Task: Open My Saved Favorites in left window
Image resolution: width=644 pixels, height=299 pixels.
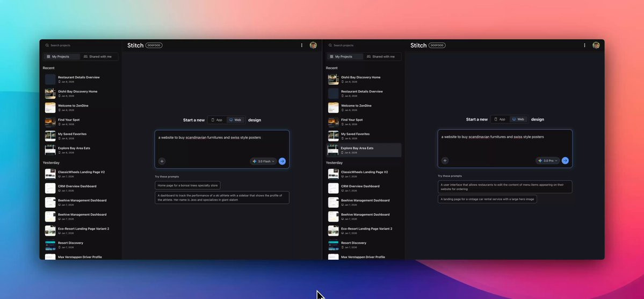Action: (x=81, y=136)
